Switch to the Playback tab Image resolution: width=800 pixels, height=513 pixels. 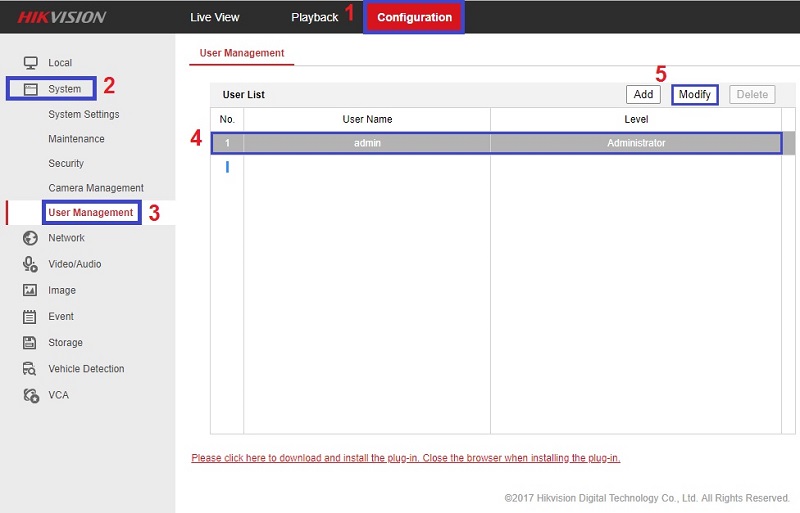[x=314, y=18]
